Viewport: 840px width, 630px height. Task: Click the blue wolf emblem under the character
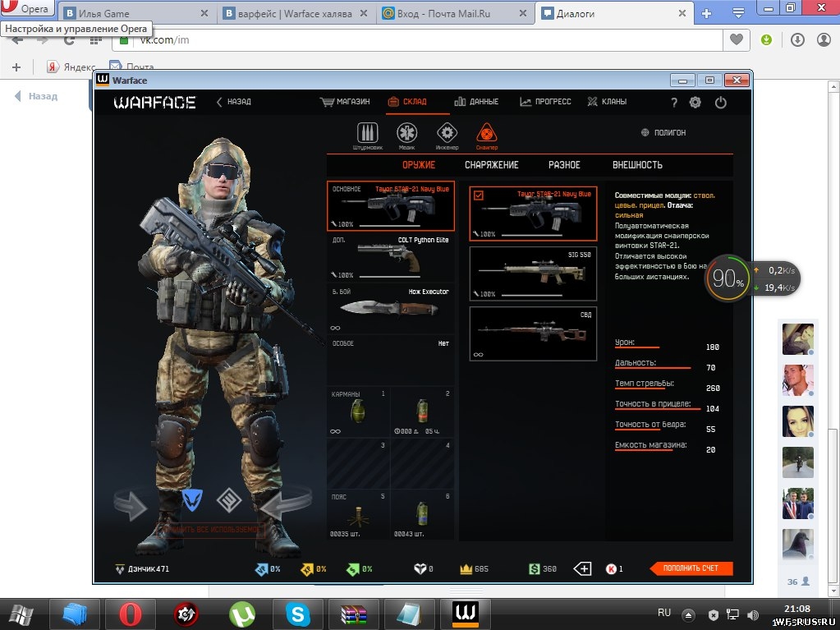191,499
